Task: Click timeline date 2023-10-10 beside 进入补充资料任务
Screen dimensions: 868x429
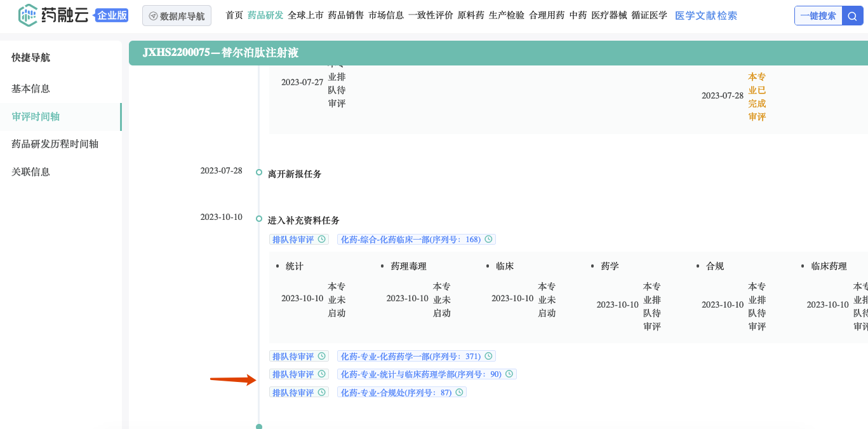Action: pyautogui.click(x=221, y=217)
